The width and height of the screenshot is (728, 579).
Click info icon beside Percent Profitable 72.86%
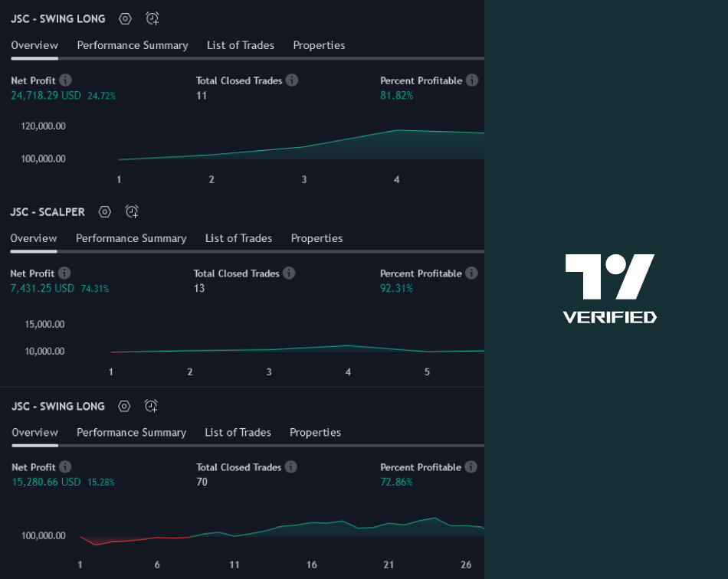click(x=471, y=467)
